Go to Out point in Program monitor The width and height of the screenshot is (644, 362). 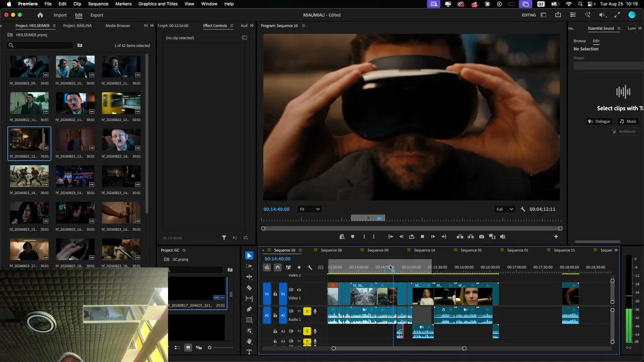point(444,236)
